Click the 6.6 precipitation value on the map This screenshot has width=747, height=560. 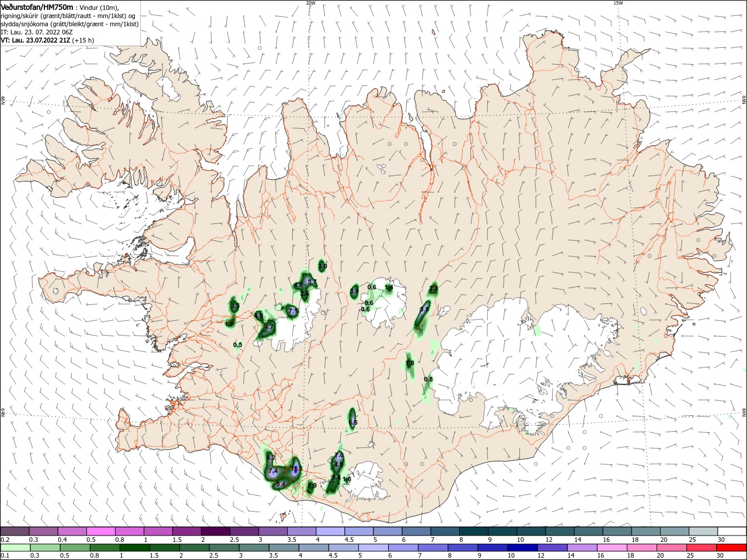[x=352, y=422]
